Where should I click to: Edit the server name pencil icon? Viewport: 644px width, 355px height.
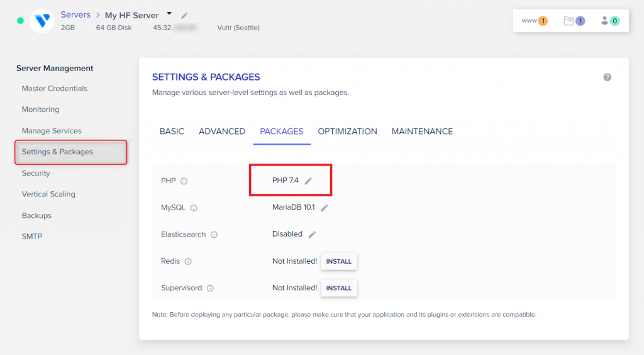tap(184, 15)
